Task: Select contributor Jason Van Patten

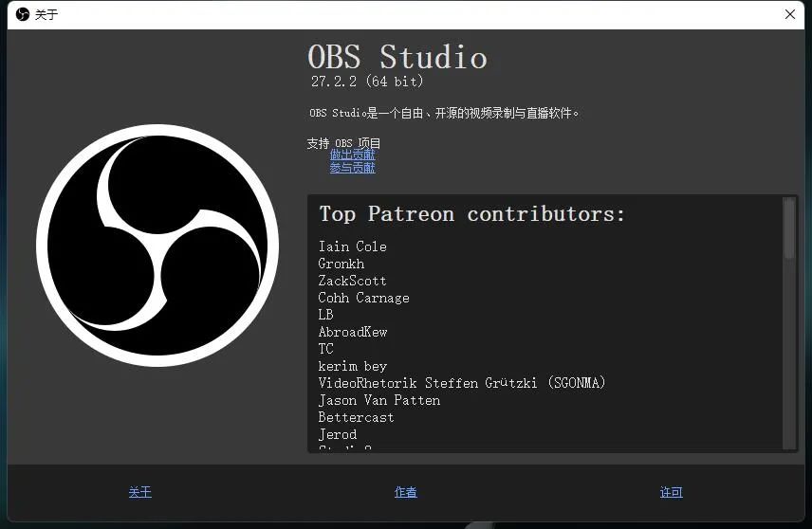Action: coord(379,400)
